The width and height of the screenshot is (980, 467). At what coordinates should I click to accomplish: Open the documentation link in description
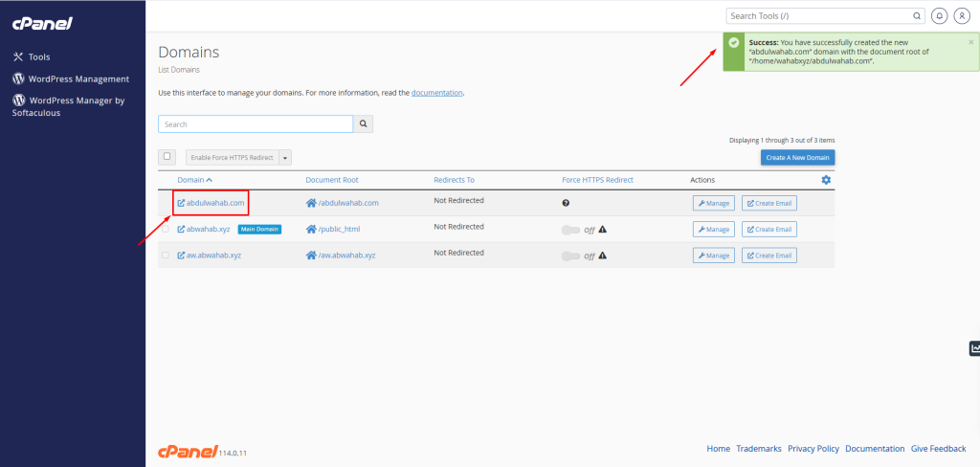click(436, 93)
